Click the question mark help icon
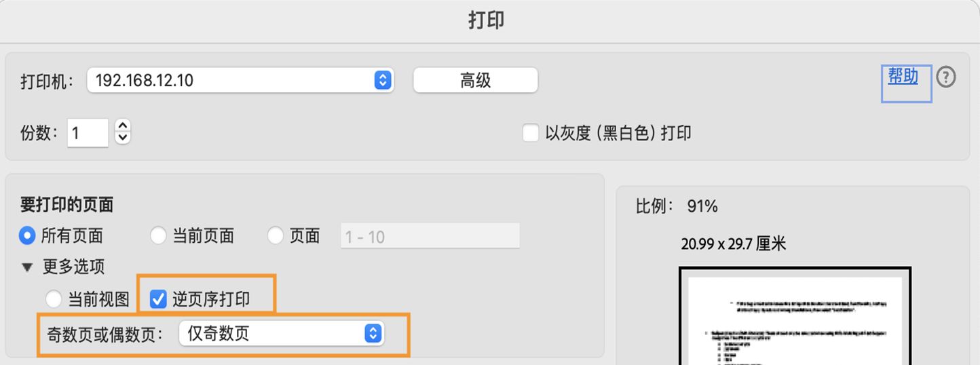This screenshot has height=365, width=980. tap(945, 78)
